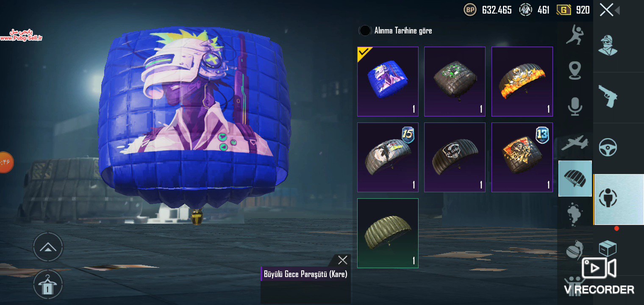The image size is (644, 305).
Task: Select the parachute with badge 15
Action: click(388, 157)
